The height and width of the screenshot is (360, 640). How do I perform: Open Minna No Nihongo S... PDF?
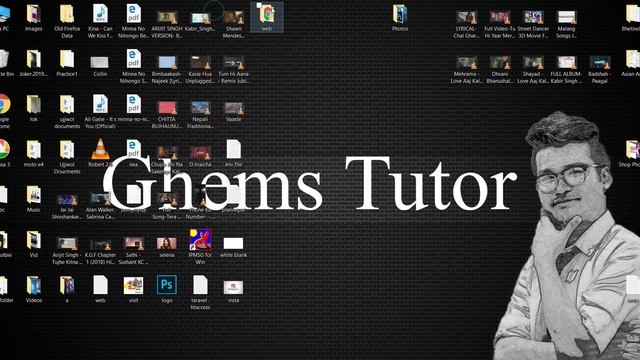133,59
